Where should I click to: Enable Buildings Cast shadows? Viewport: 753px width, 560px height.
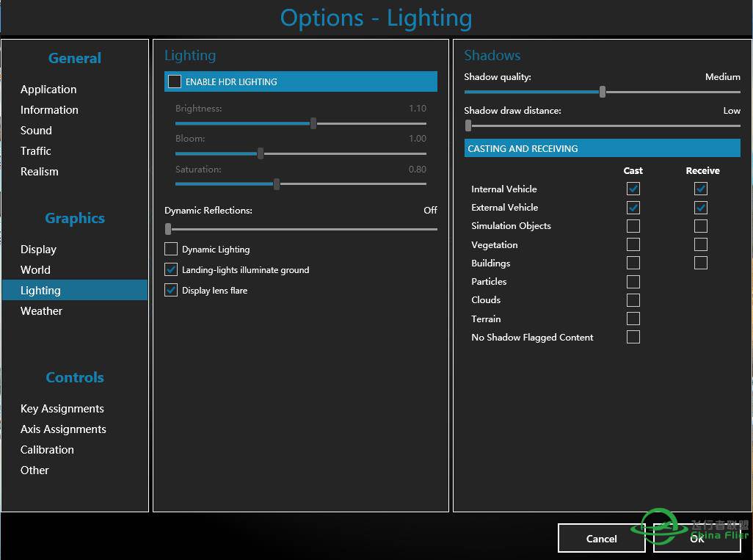[x=633, y=263]
